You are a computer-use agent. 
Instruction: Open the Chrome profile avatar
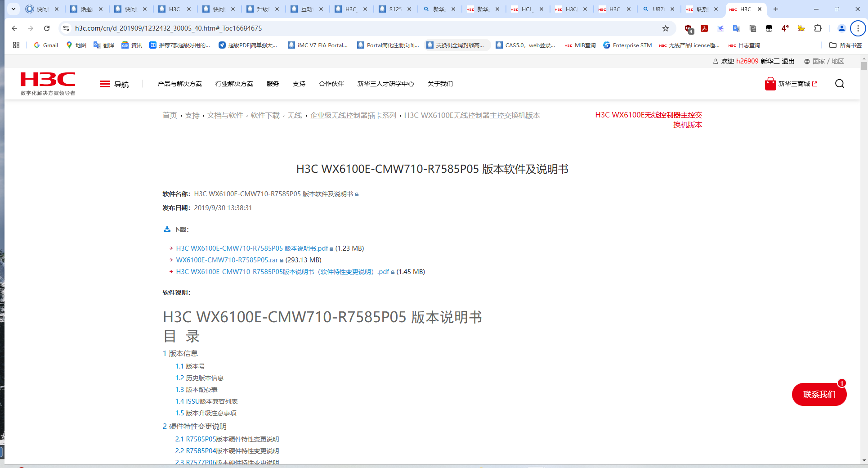[841, 28]
